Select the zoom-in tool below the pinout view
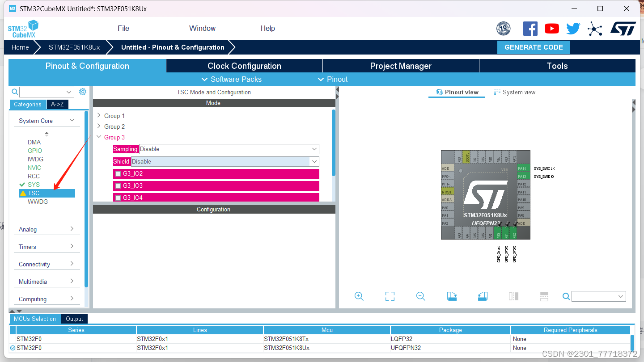The width and height of the screenshot is (644, 362). tap(359, 296)
